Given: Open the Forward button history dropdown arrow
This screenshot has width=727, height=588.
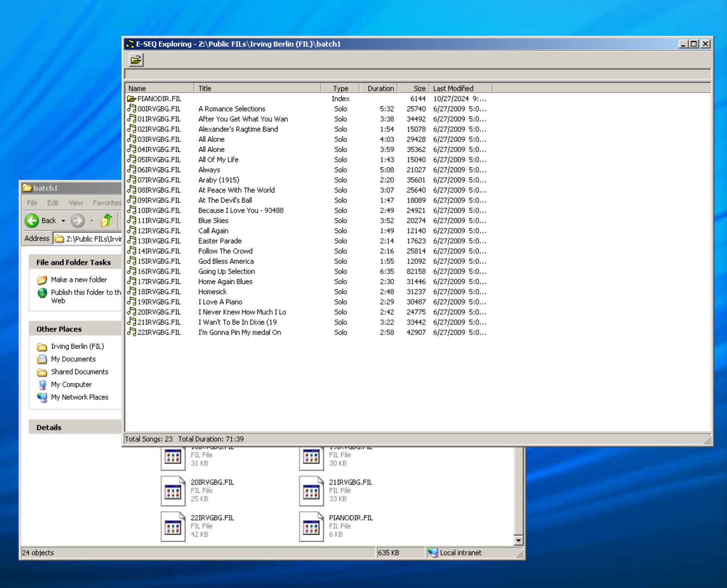Looking at the screenshot, I should [92, 221].
